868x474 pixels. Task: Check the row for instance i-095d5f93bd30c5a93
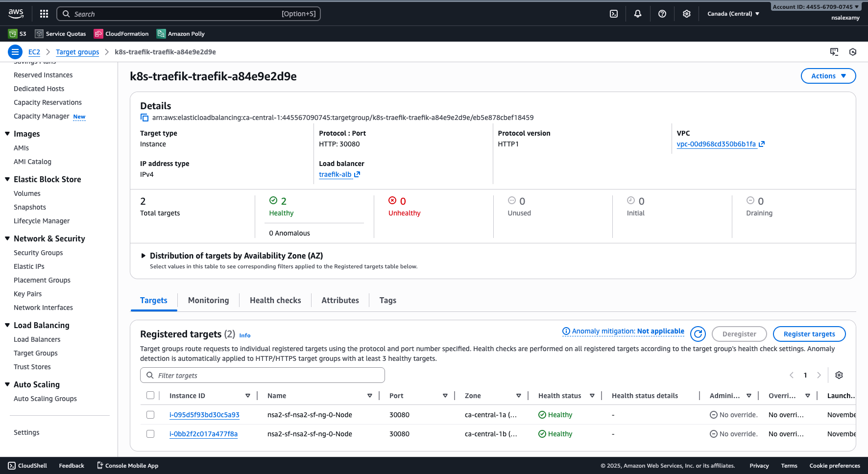150,414
